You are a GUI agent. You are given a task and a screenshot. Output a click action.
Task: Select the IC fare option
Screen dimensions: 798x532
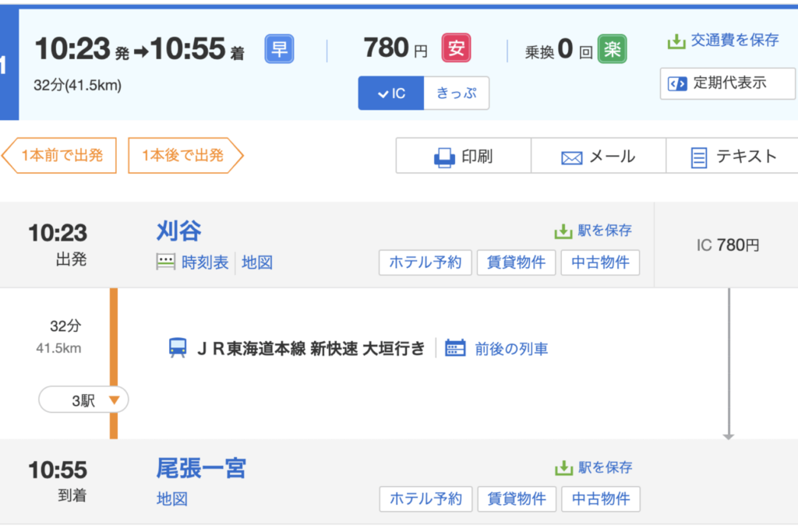(391, 93)
